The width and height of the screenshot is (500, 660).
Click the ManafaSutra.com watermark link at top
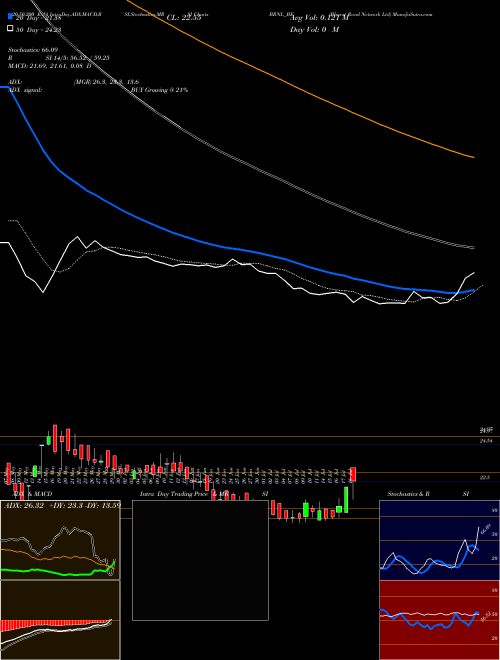(413, 14)
